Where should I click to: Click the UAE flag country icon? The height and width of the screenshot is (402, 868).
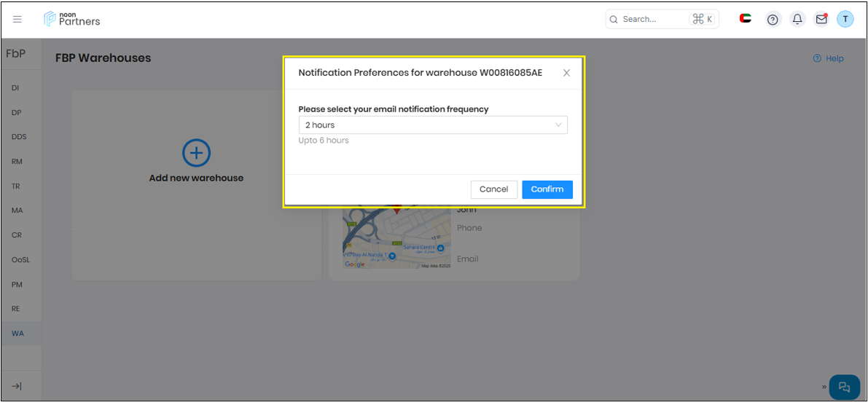tap(746, 19)
